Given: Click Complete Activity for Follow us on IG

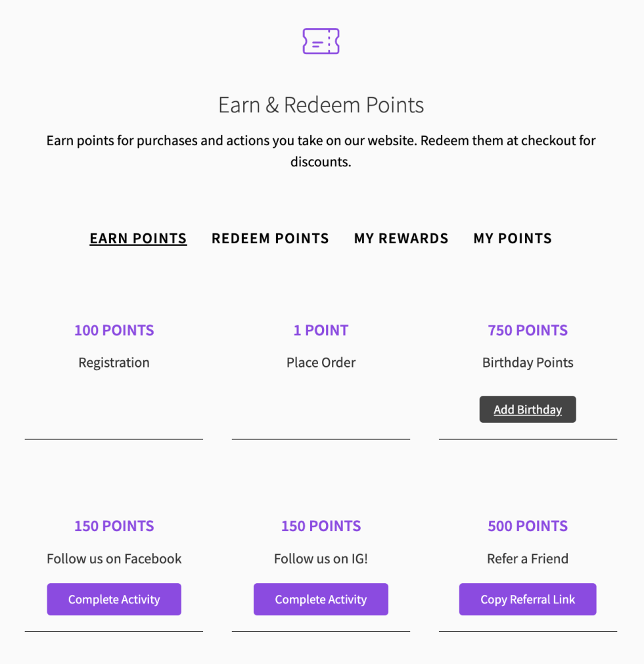Looking at the screenshot, I should (321, 600).
